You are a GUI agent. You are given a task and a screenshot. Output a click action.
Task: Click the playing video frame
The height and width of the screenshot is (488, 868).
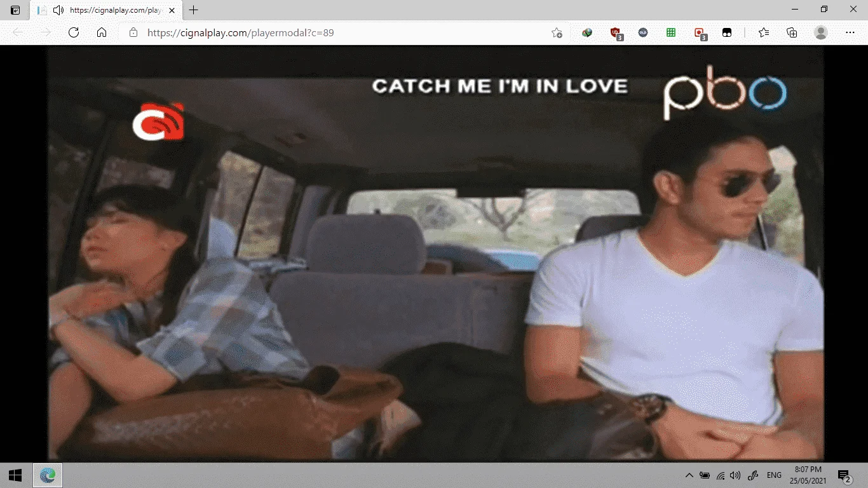(x=435, y=253)
